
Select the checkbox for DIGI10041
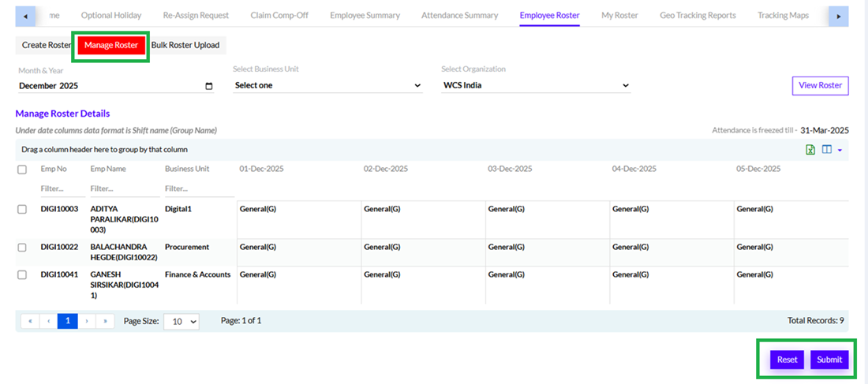[22, 274]
